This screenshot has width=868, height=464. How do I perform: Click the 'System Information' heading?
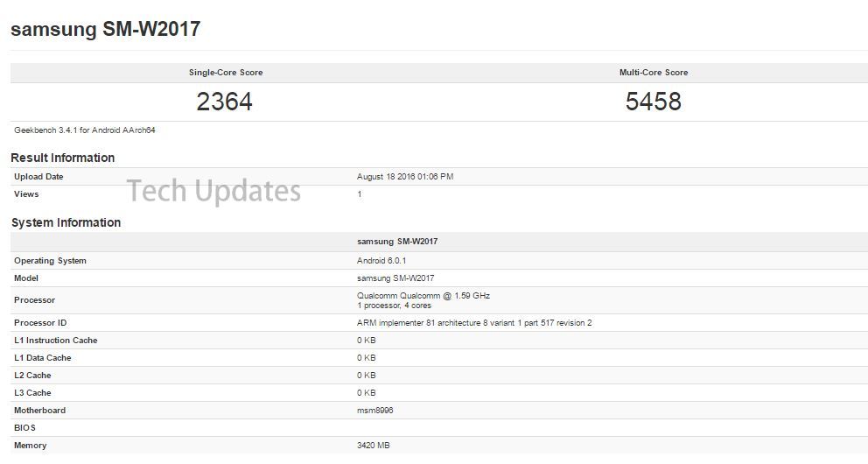point(66,222)
